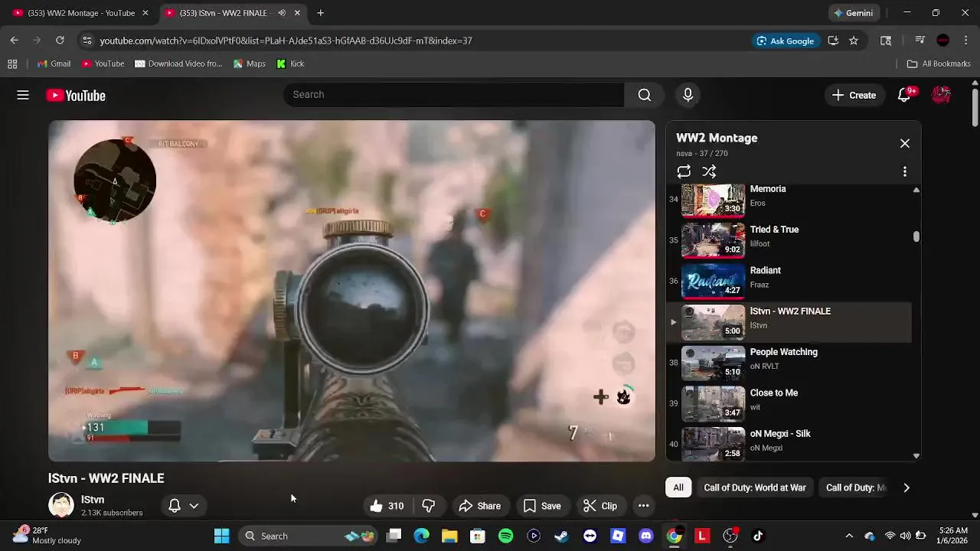The image size is (980, 551).
Task: Open the apps grid in bookmarks bar
Action: (x=12, y=64)
